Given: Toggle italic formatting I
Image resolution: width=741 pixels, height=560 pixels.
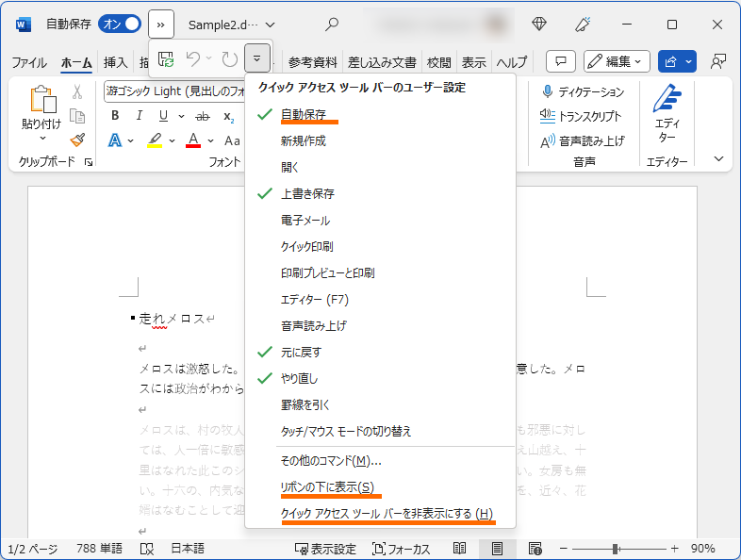Looking at the screenshot, I should point(139,116).
